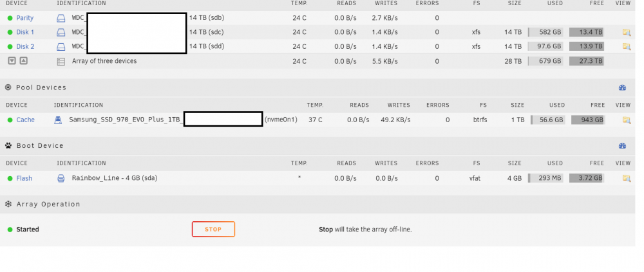Viewport: 644px width, 272px height.
Task: Click the array total size 28 TB
Action: click(x=513, y=61)
